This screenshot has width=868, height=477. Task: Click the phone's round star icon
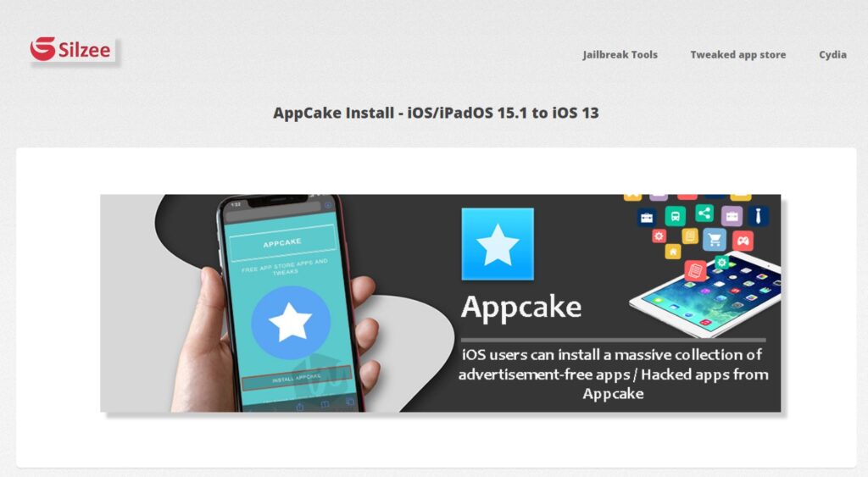291,323
